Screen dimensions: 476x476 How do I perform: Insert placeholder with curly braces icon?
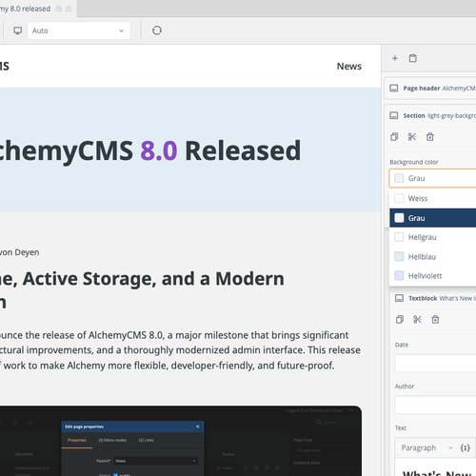pos(465,447)
